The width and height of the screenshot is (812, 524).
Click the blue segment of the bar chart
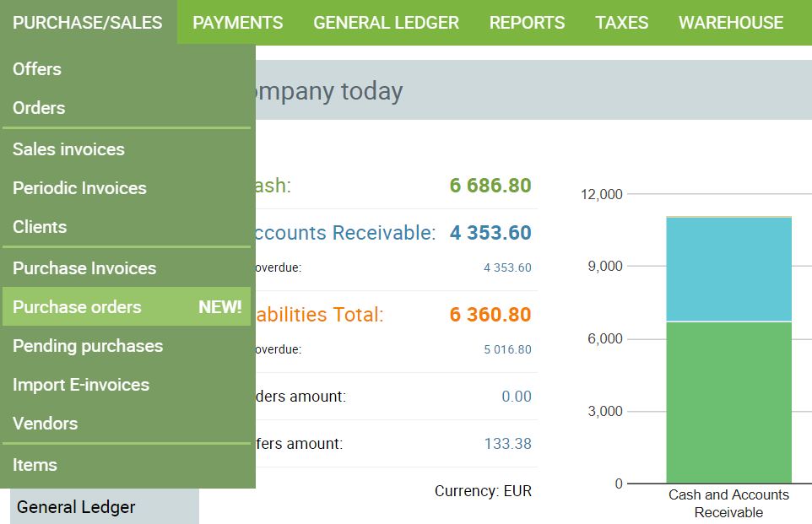tap(728, 269)
